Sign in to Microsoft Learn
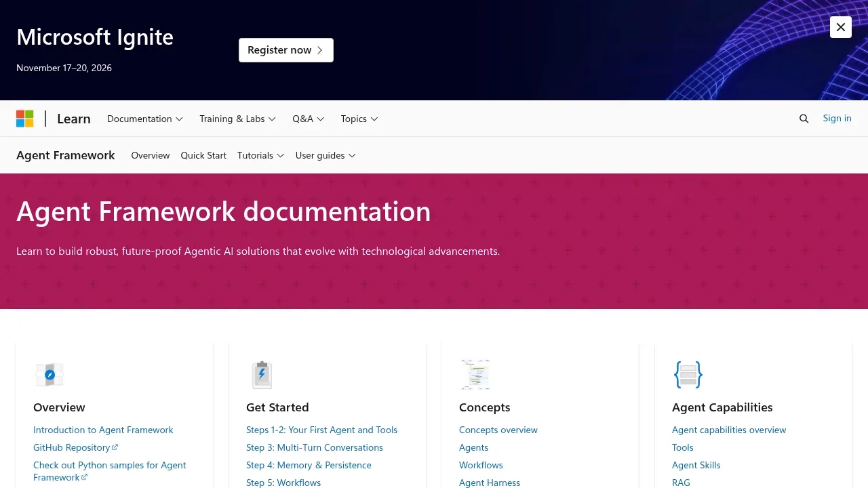This screenshot has height=488, width=868. point(837,118)
